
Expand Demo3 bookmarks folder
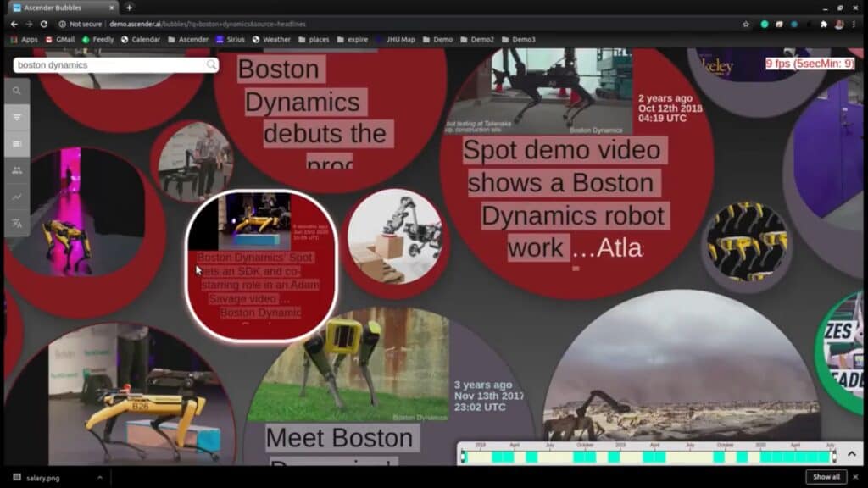coord(518,39)
